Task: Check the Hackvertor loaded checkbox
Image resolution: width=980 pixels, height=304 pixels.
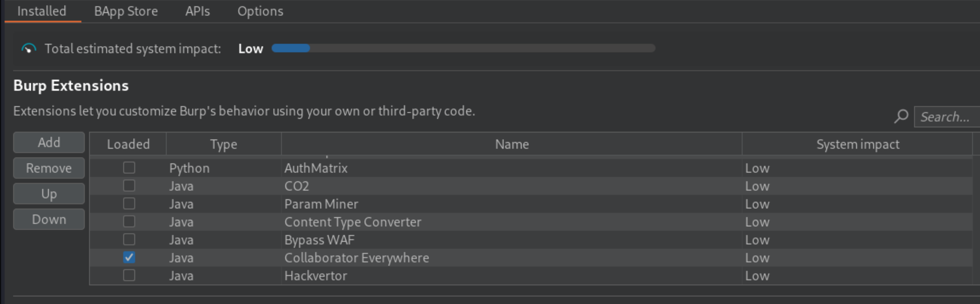Action: (129, 276)
